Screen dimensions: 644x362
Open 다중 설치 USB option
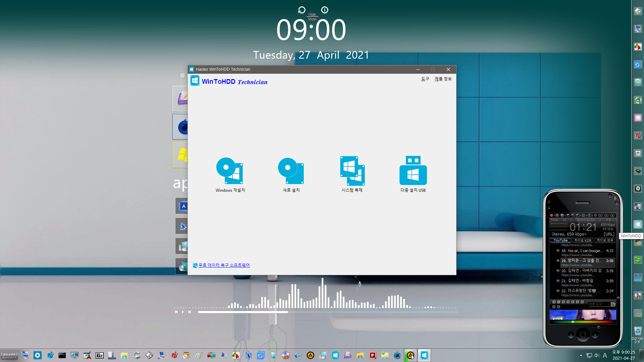pos(413,174)
